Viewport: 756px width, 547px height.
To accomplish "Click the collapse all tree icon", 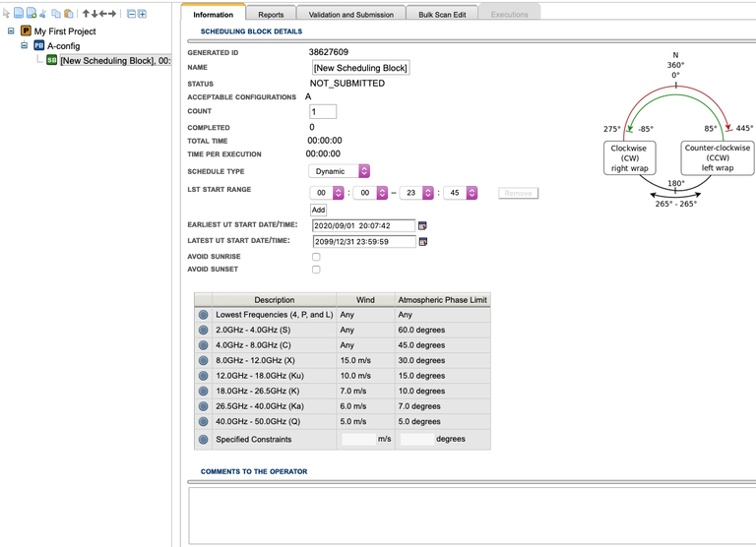I will pyautogui.click(x=131, y=14).
